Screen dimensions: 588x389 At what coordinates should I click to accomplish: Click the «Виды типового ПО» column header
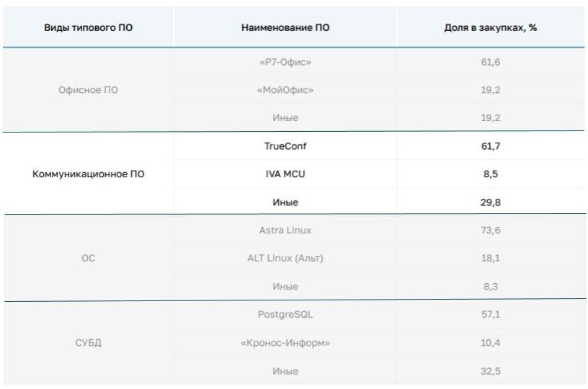(x=88, y=27)
